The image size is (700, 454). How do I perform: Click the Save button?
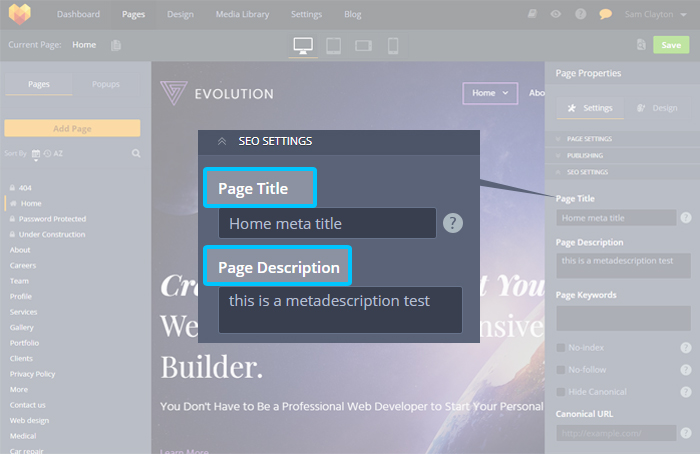[671, 45]
